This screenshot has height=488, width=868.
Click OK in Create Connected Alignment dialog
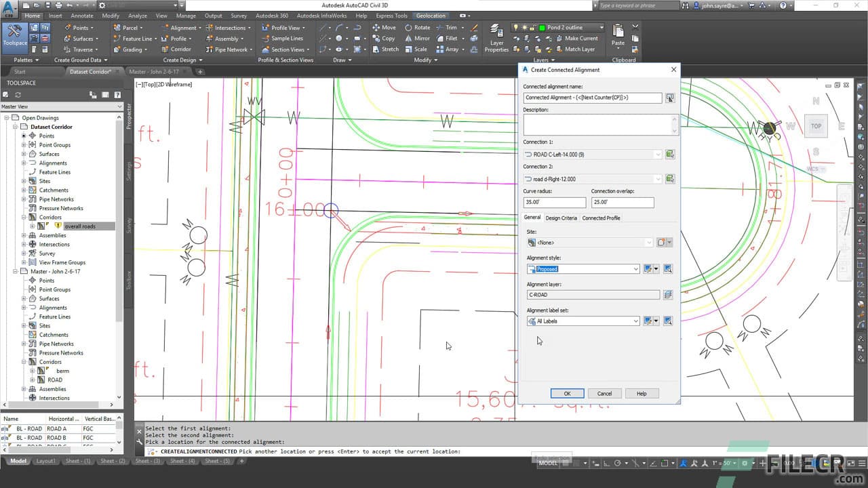point(567,393)
